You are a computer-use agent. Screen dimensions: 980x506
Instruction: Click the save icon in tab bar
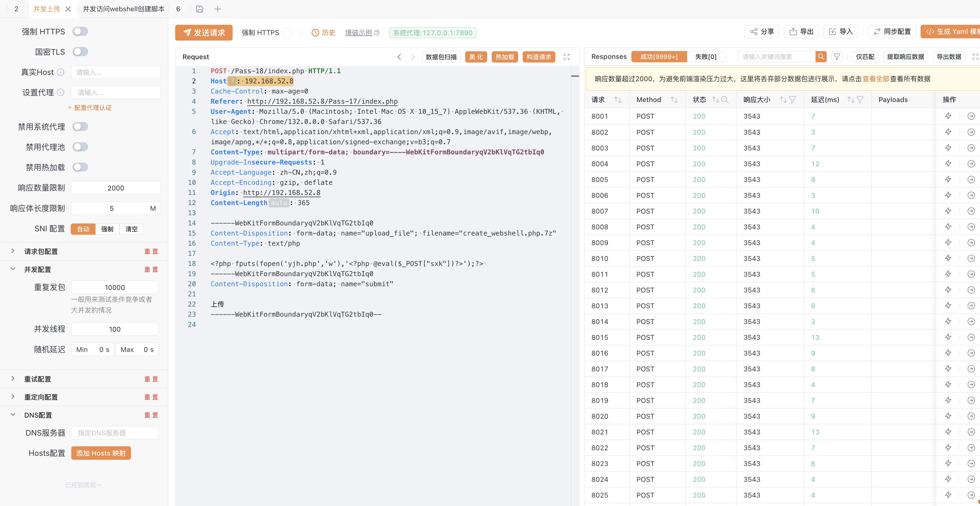199,9
